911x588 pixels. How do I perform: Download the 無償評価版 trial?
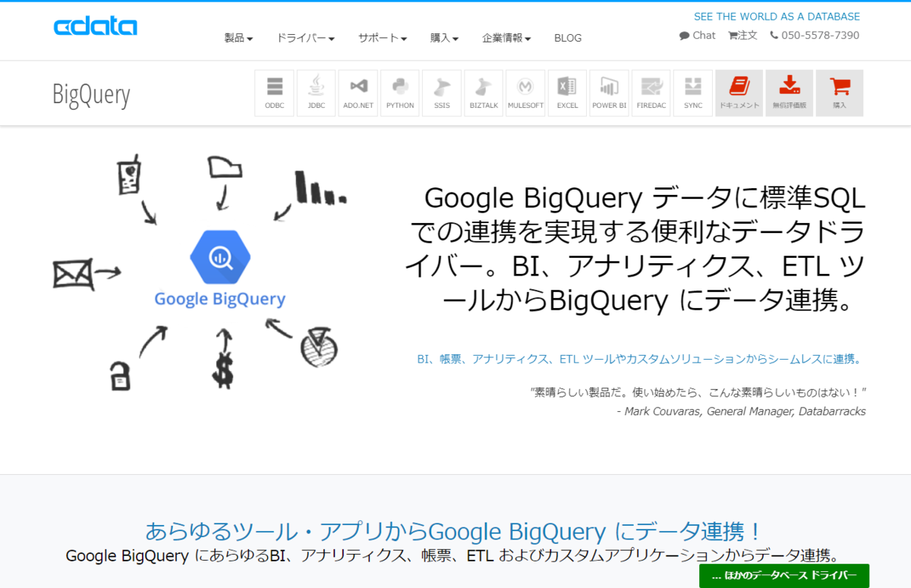pyautogui.click(x=790, y=93)
